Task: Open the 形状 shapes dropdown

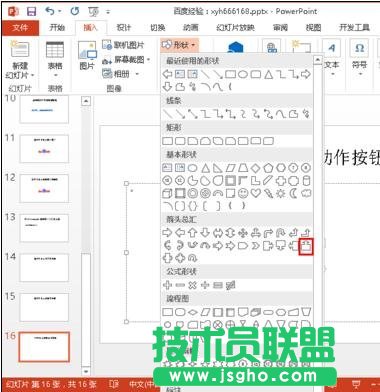Action: pos(180,45)
